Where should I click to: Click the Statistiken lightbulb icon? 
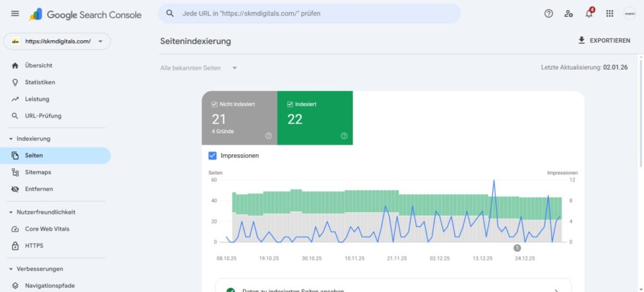15,82
